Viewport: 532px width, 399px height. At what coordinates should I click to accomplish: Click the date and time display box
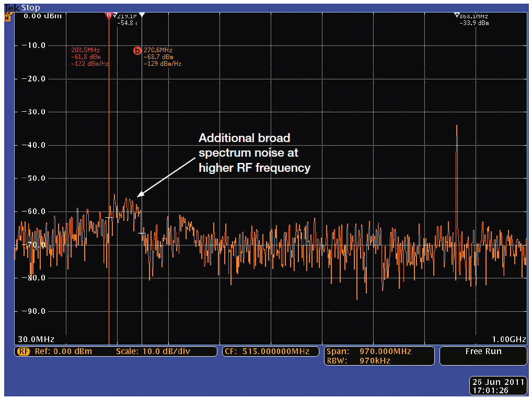[498, 385]
